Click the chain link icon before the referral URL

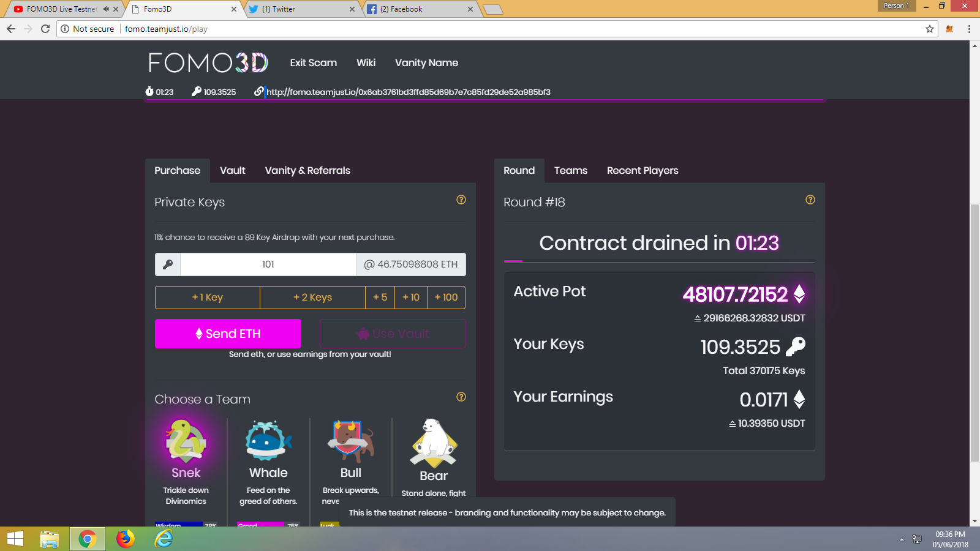tap(259, 91)
